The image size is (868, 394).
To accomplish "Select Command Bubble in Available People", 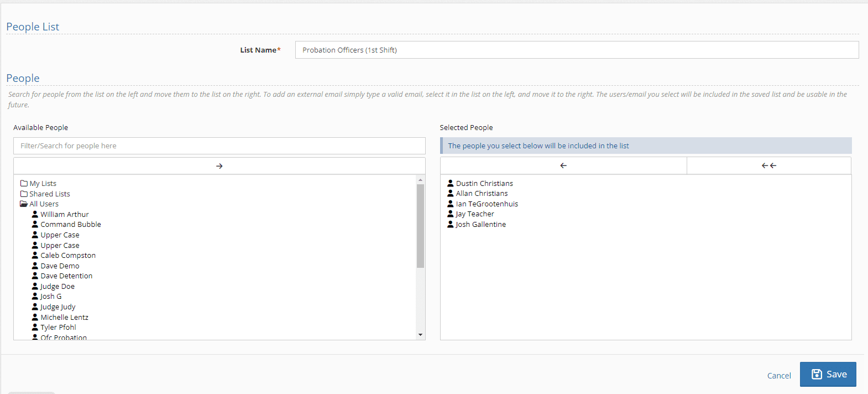I will click(71, 224).
